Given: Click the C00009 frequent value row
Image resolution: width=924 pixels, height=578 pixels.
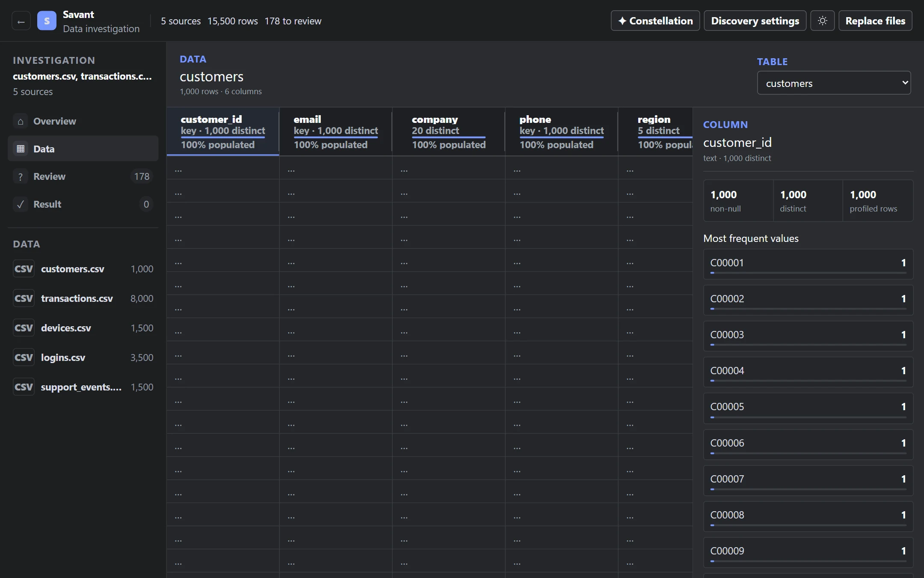Looking at the screenshot, I should [808, 552].
